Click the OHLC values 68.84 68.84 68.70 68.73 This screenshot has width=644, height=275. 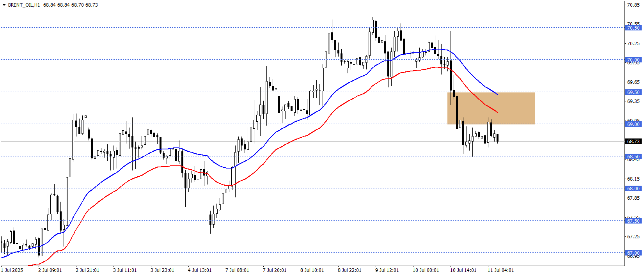tap(71, 5)
